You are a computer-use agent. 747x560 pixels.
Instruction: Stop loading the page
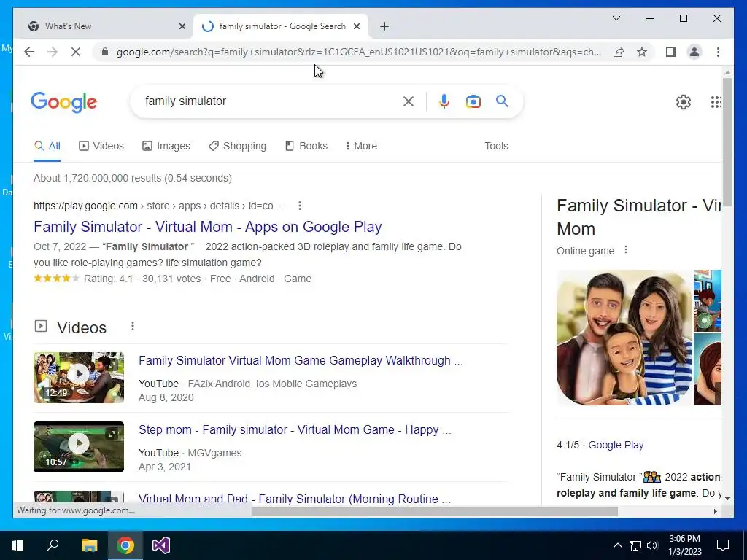[76, 52]
